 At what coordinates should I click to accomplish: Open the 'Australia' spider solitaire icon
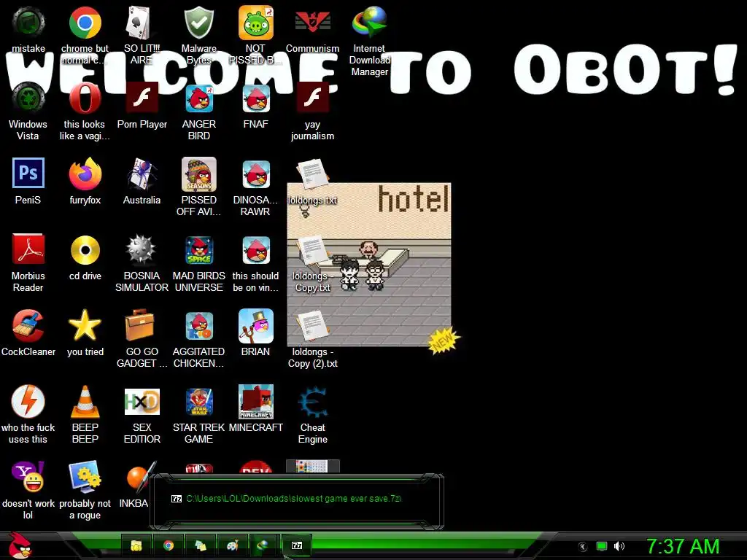tap(142, 174)
